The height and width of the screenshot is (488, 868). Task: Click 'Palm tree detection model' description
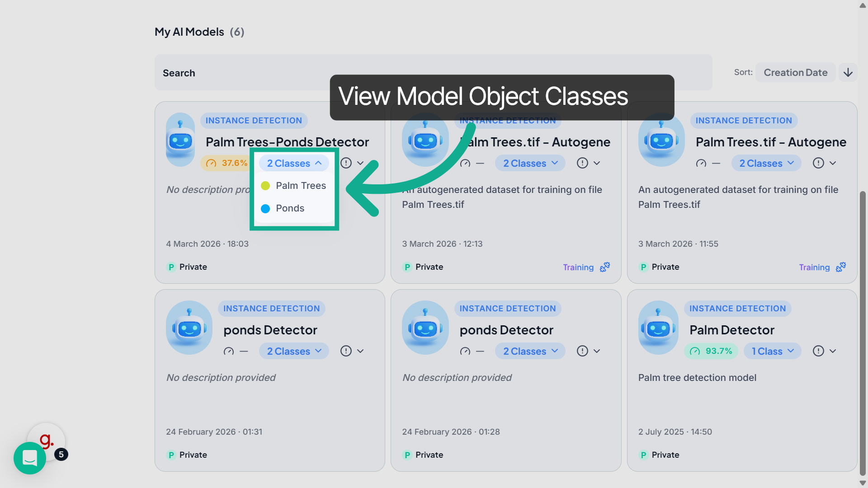[697, 377]
